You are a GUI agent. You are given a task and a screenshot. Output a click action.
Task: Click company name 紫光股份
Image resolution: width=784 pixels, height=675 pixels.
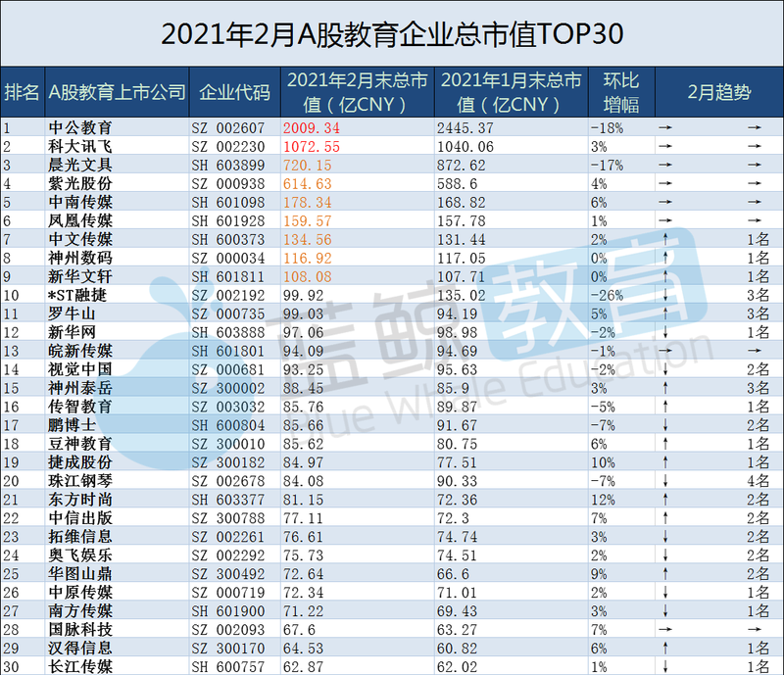pos(80,183)
